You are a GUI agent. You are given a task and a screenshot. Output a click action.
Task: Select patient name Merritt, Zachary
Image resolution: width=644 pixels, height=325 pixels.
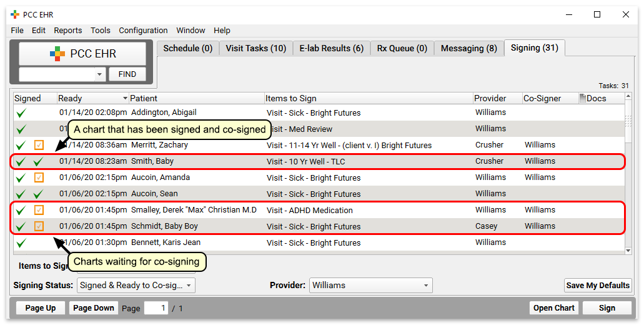pyautogui.click(x=159, y=145)
